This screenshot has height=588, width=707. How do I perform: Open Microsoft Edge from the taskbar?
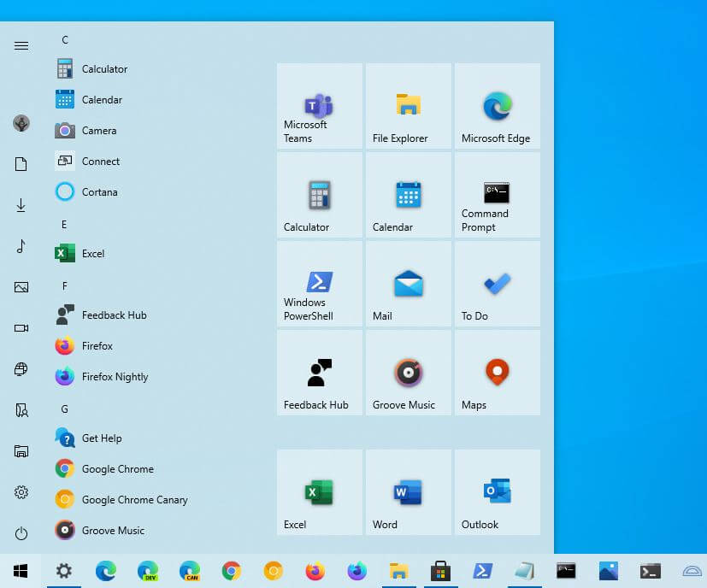[x=106, y=571]
